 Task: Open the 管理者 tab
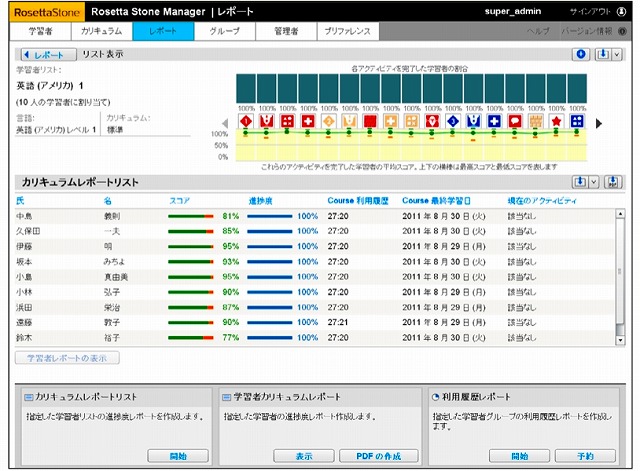tap(286, 31)
